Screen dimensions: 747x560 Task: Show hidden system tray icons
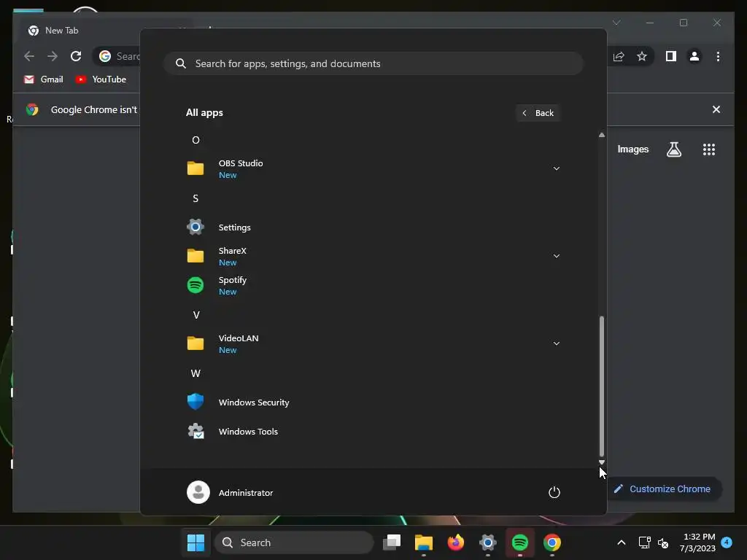(622, 542)
